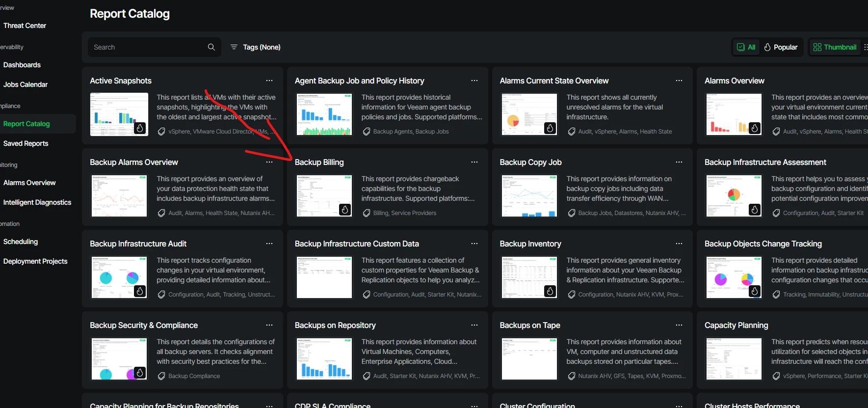The width and height of the screenshot is (868, 408).
Task: Click the Agent Backup Job and Policy History thumbnail
Action: pyautogui.click(x=324, y=114)
